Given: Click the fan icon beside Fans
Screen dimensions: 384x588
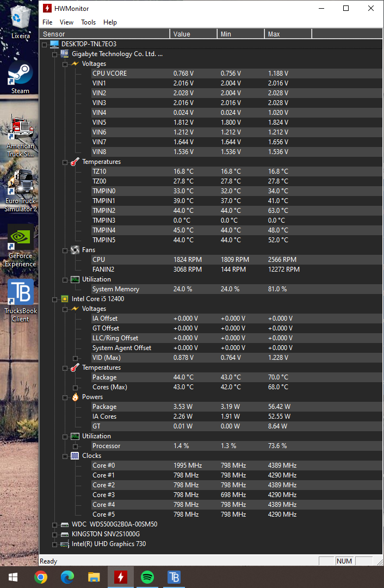Looking at the screenshot, I should 75,250.
